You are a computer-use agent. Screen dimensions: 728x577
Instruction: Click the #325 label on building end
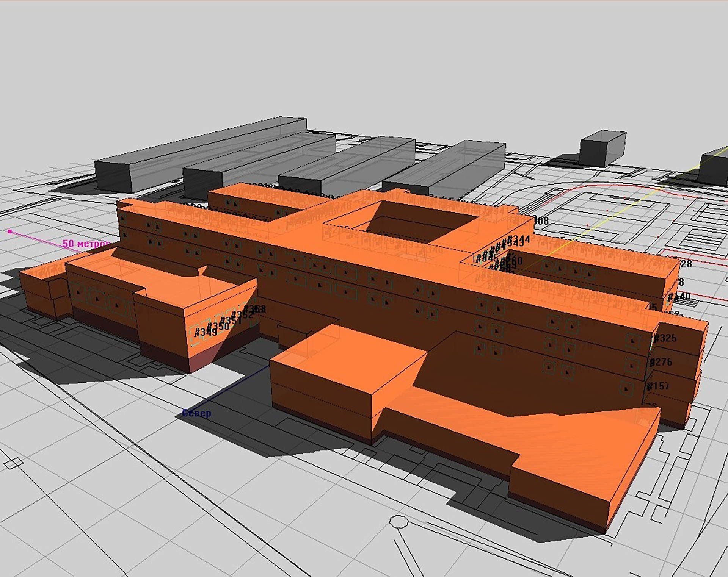[x=665, y=338]
